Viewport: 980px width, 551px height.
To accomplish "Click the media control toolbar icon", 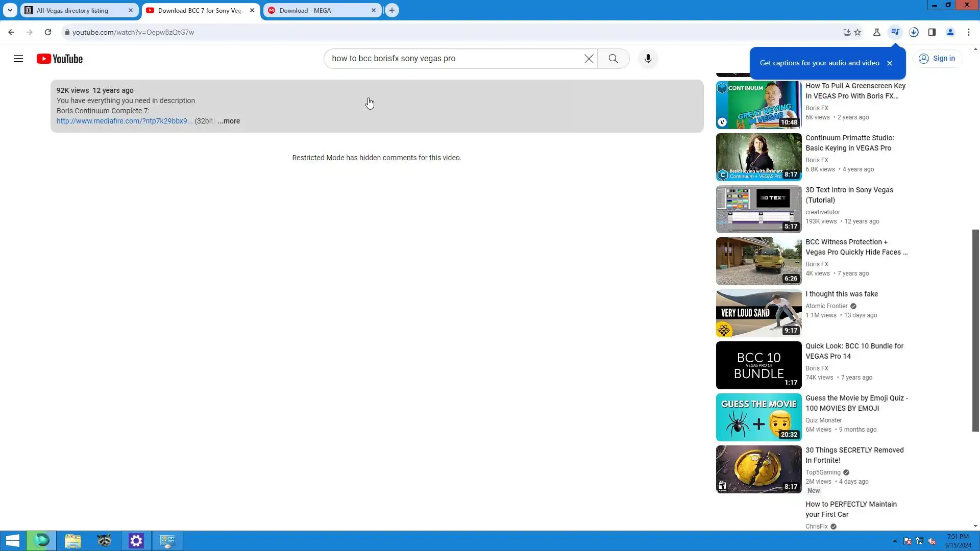I will coord(895,32).
